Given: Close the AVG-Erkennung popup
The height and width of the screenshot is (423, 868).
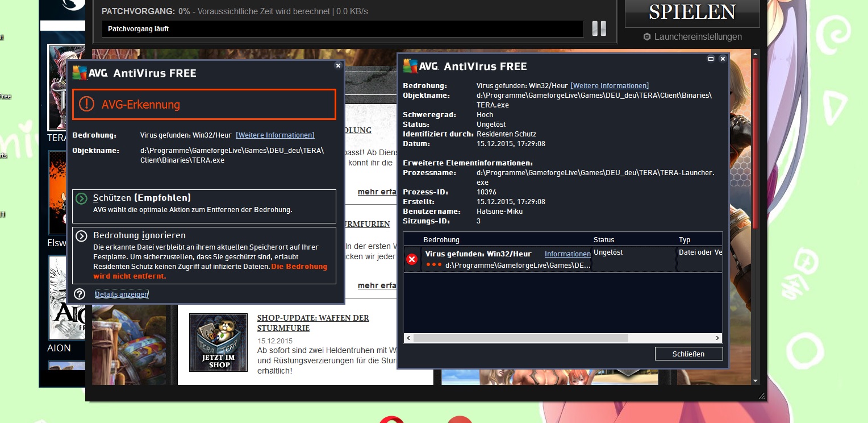Looking at the screenshot, I should [338, 66].
